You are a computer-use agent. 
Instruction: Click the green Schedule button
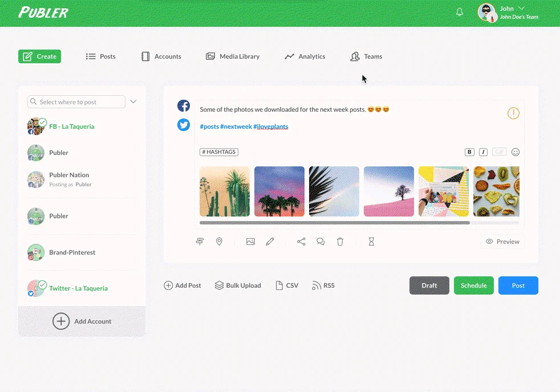pos(473,285)
